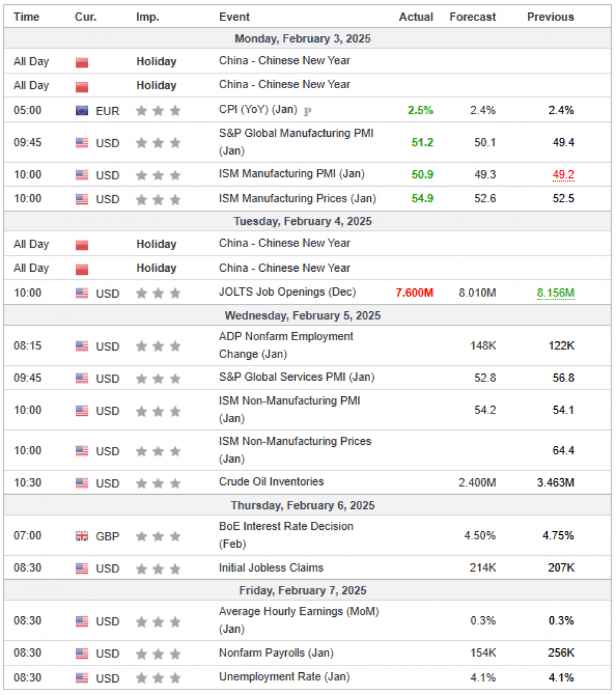616x695 pixels.
Task: Click the green 2.5% actual CPI value
Action: (x=421, y=110)
